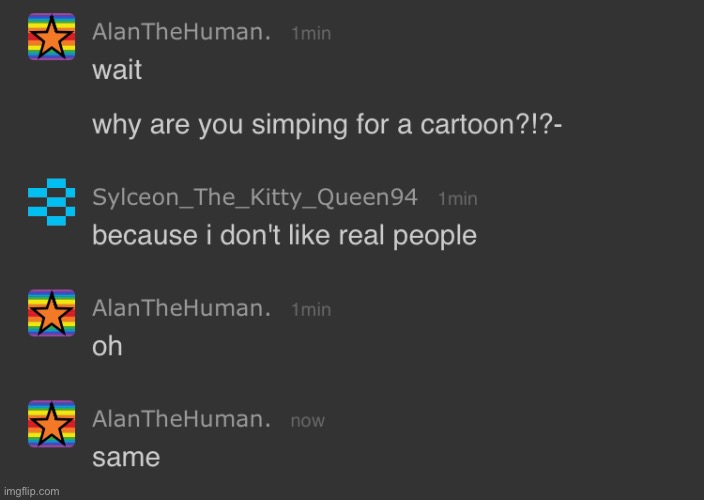Select the rainbow star avatar beside 'same'
The height and width of the screenshot is (500, 704).
pos(51,424)
